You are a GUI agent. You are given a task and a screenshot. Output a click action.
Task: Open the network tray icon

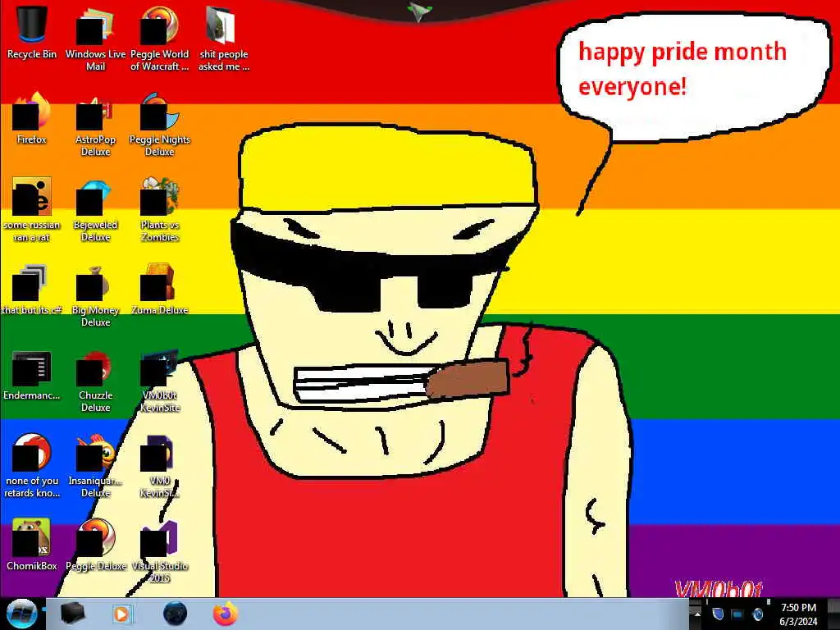click(737, 614)
